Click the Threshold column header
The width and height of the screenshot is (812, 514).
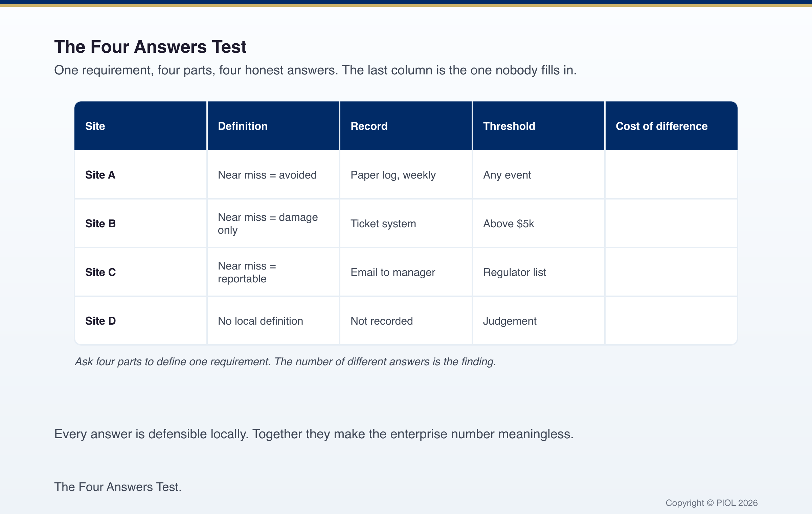click(x=538, y=126)
